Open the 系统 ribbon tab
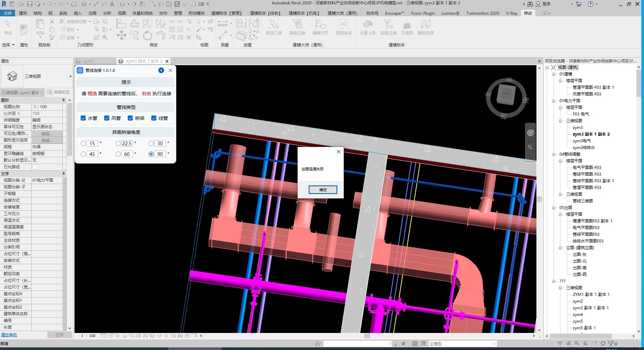The height and width of the screenshot is (350, 644). (63, 13)
